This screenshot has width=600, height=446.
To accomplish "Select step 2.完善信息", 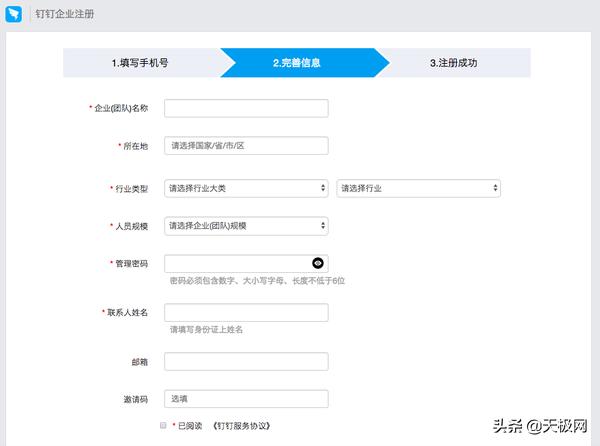I will [x=297, y=63].
